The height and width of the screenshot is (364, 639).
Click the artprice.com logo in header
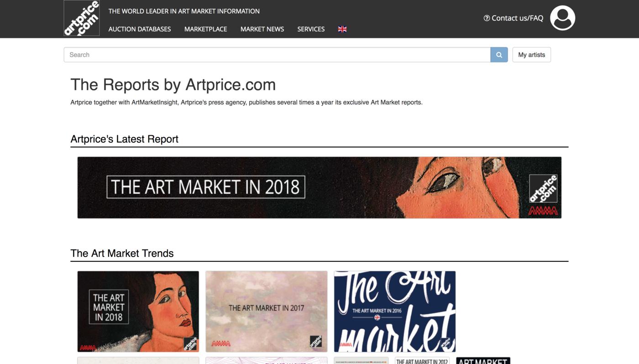coord(82,18)
